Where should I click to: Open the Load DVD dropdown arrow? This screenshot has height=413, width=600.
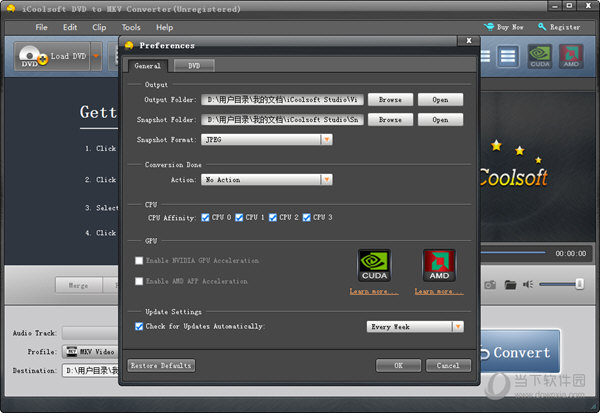coord(96,56)
